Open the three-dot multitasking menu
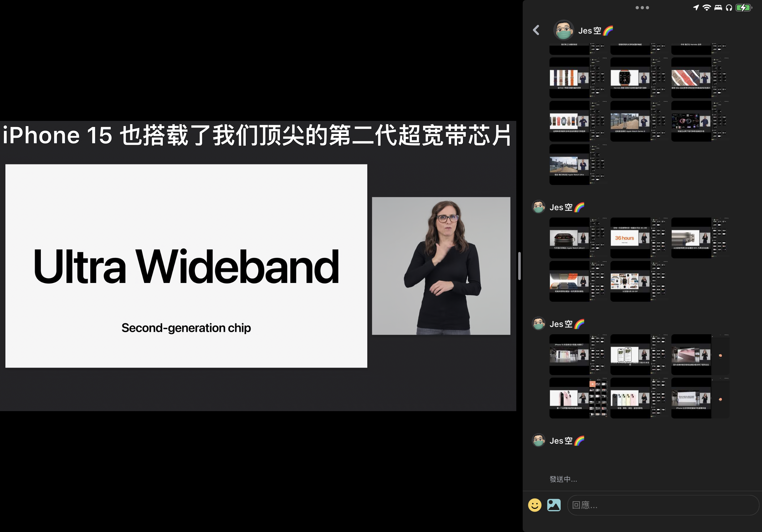The width and height of the screenshot is (762, 532). [642, 8]
